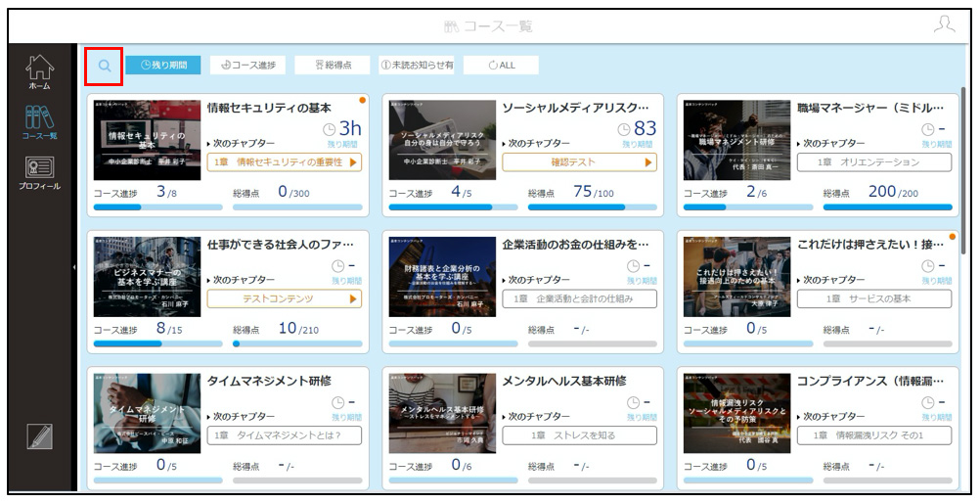This screenshot has height=503, width=980.
Task: Select the 総得点 filter tab
Action: (x=333, y=65)
